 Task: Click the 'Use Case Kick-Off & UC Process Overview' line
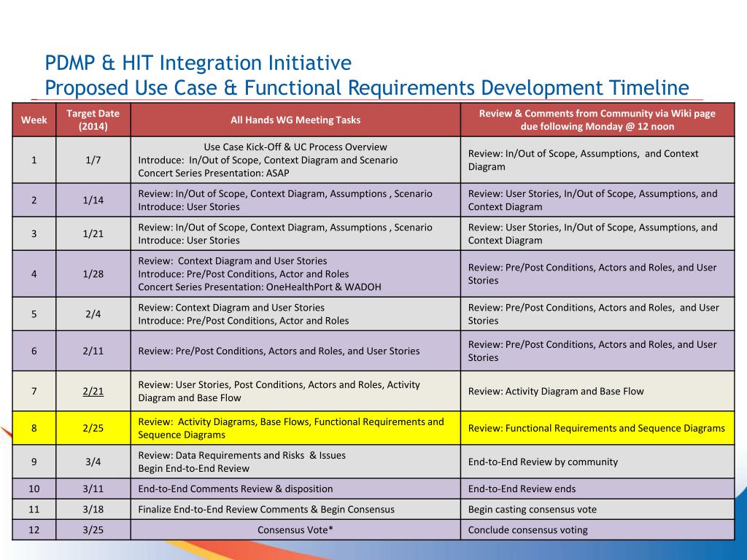(x=295, y=147)
